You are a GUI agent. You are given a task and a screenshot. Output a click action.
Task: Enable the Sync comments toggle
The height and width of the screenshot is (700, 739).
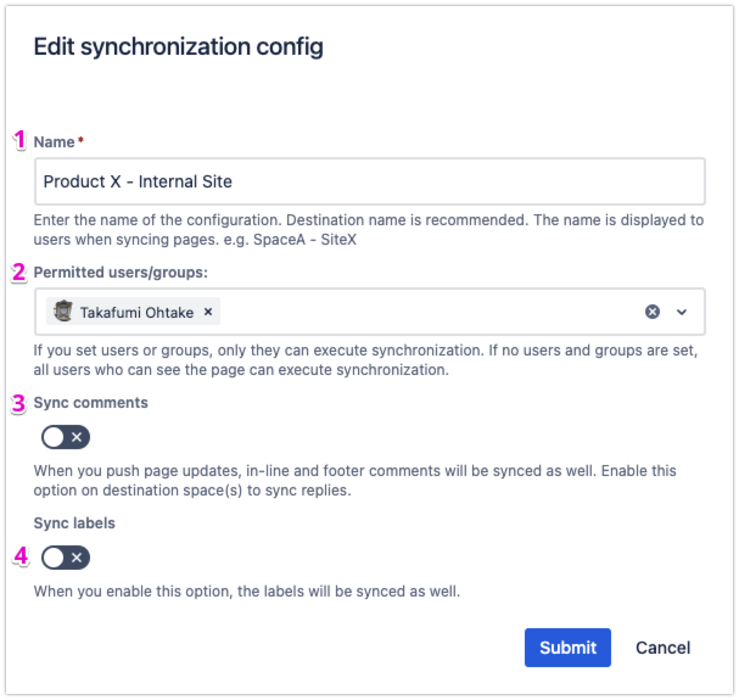point(66,437)
